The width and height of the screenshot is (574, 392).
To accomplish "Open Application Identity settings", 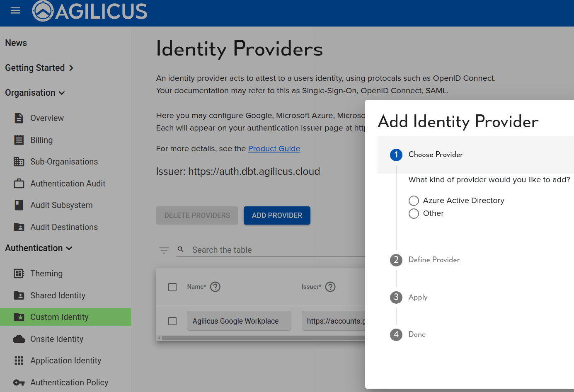I will point(65,361).
